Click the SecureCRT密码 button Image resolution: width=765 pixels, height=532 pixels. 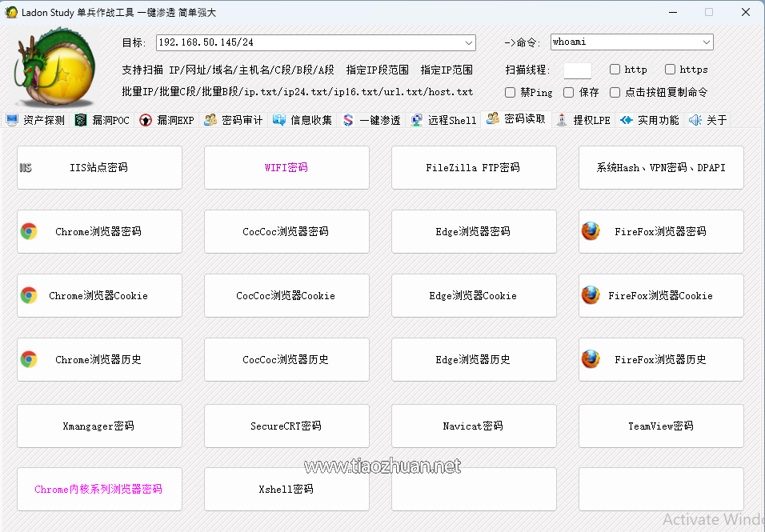coord(286,426)
